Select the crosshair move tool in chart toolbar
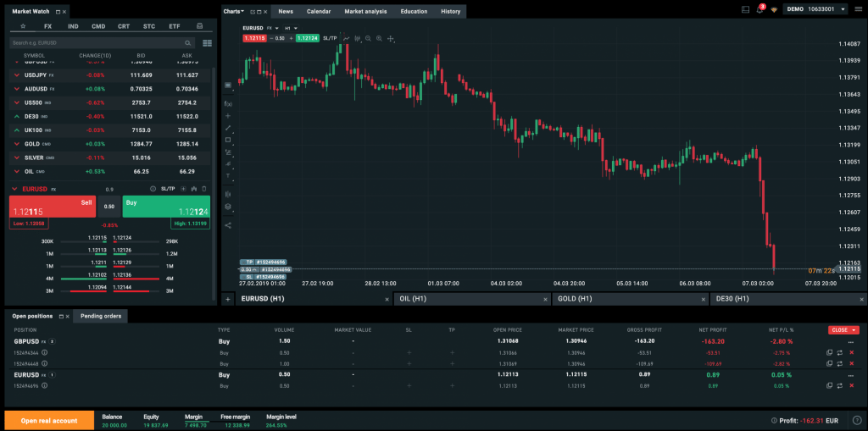 (390, 38)
